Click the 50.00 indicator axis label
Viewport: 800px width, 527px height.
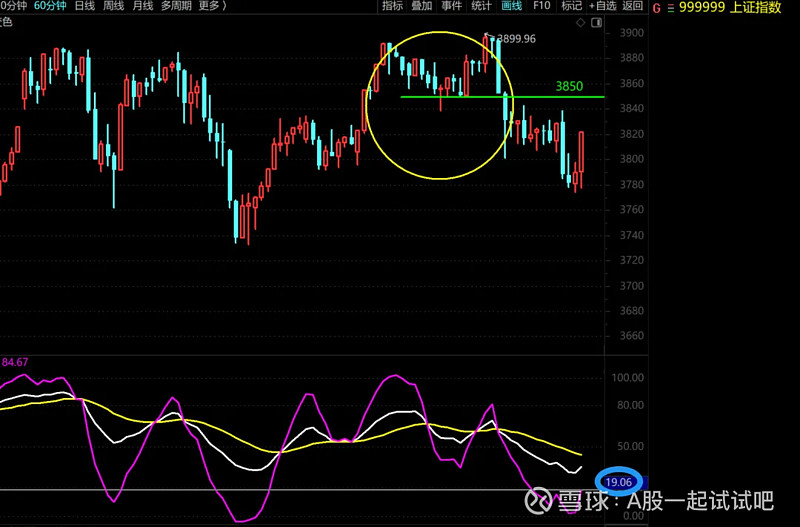click(x=630, y=446)
